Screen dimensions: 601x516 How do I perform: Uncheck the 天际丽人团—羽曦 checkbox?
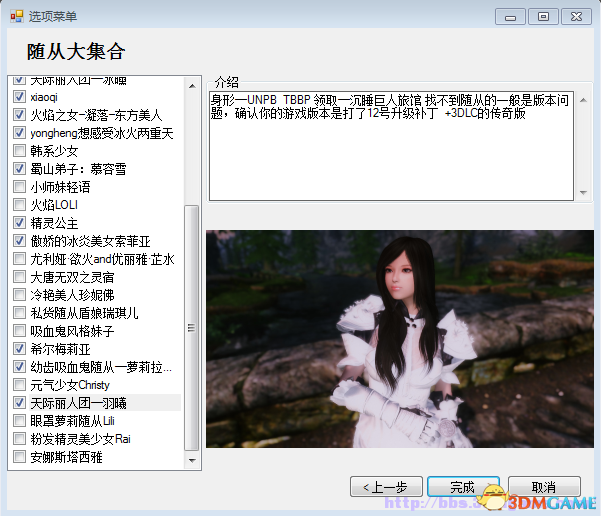[19, 403]
